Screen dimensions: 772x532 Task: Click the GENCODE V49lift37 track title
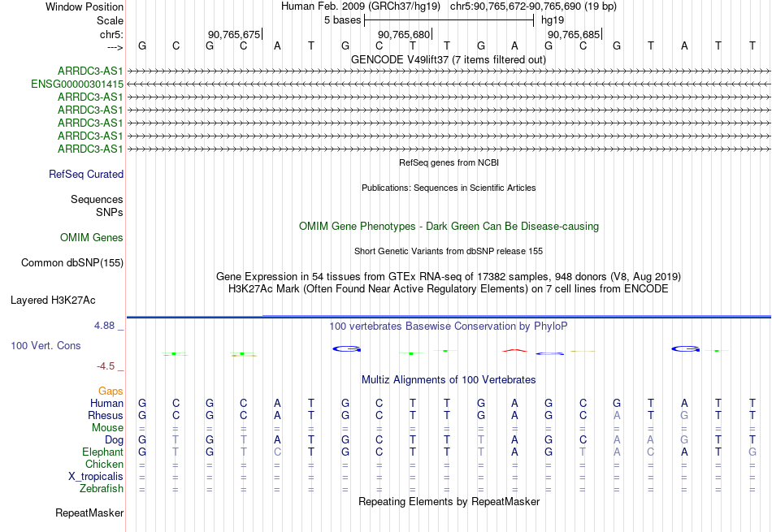449,60
